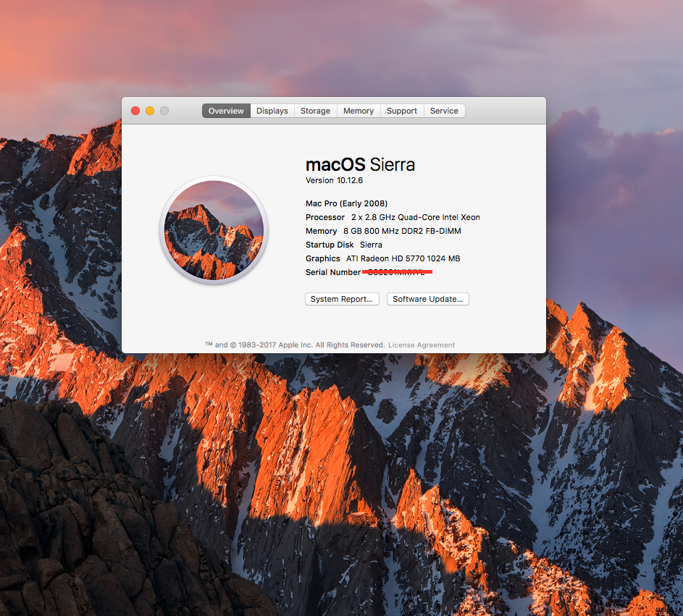The width and height of the screenshot is (683, 616).
Task: Open the Service tab
Action: pos(444,111)
